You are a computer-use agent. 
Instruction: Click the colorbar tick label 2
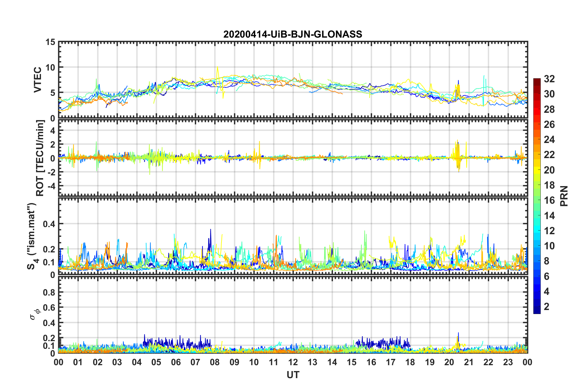click(547, 306)
